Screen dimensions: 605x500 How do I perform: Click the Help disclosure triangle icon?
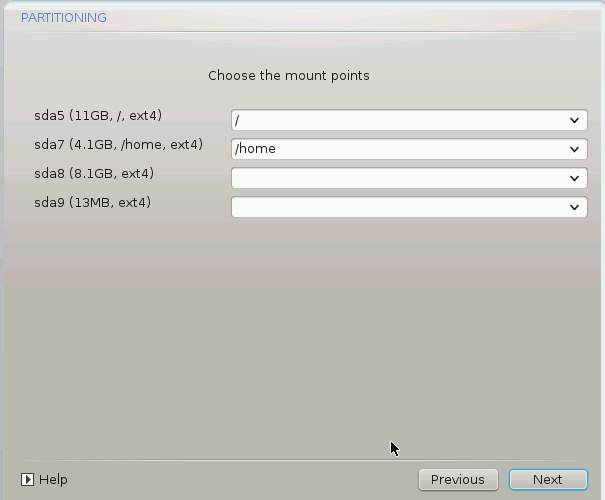28,480
